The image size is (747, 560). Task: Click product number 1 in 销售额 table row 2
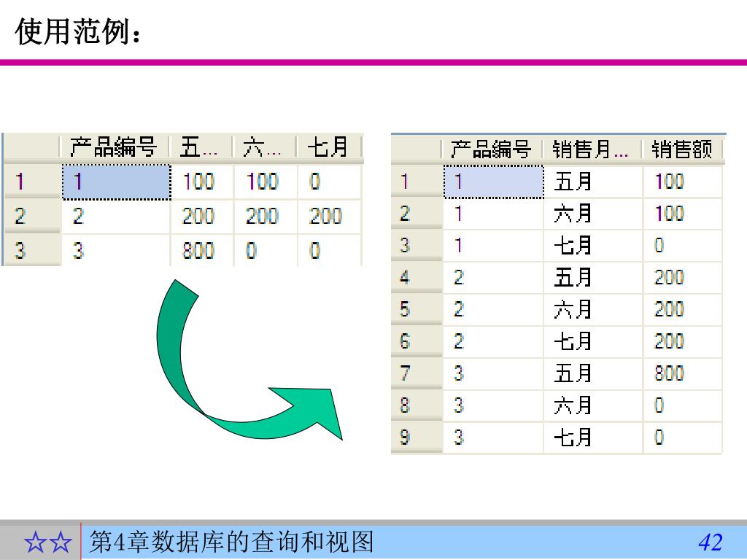coord(494,214)
